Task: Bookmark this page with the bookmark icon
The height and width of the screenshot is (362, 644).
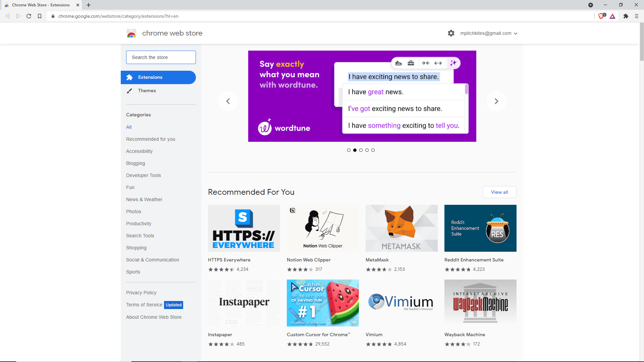Action: point(40,16)
